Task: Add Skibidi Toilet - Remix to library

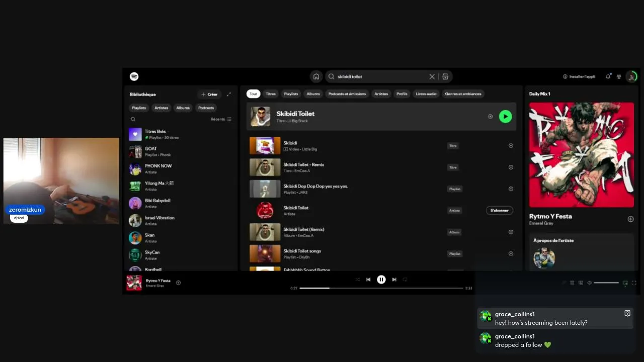Action: [x=511, y=167]
